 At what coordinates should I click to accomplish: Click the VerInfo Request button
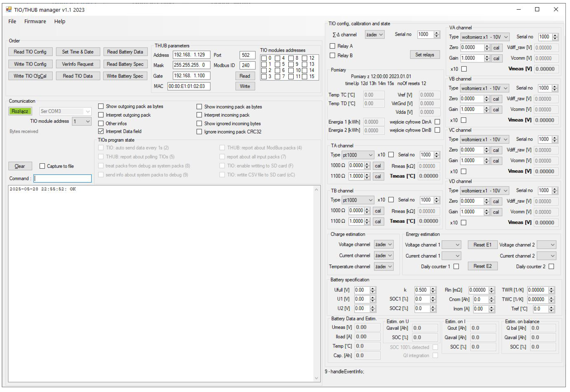[x=78, y=64]
